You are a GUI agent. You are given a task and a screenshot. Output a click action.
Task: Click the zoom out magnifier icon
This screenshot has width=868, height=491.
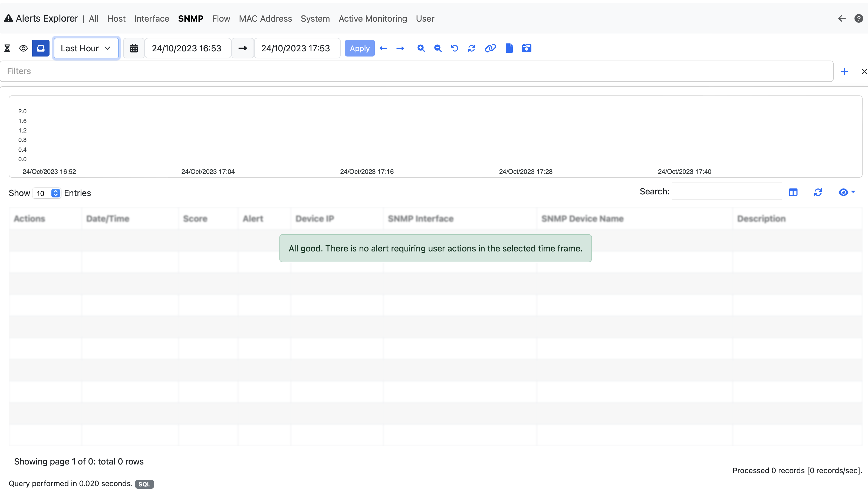pyautogui.click(x=438, y=48)
